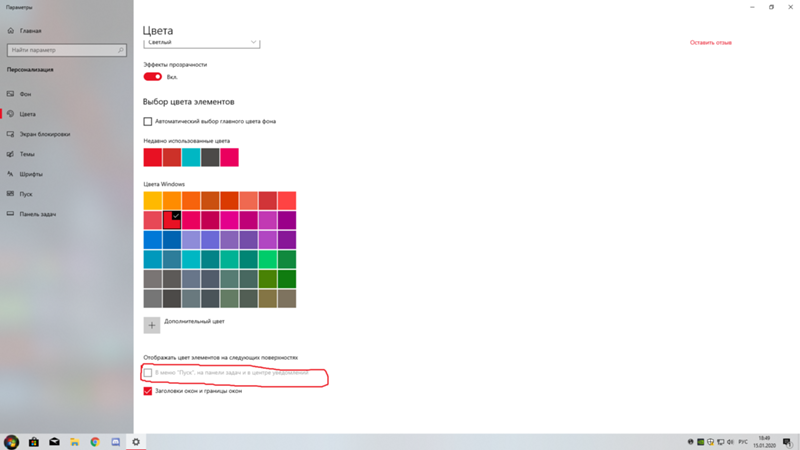Enable Автоматический выбор главного цвета фона checkbox
The height and width of the screenshot is (450, 800).
147,121
